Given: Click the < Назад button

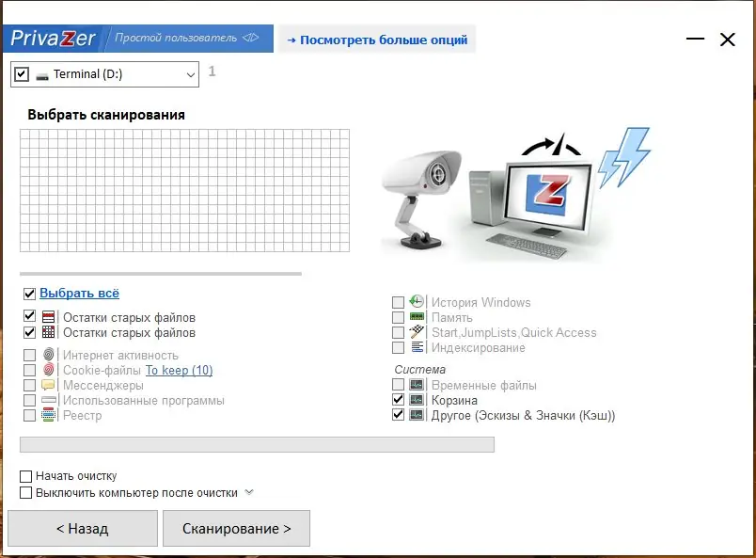Looking at the screenshot, I should coord(83,529).
